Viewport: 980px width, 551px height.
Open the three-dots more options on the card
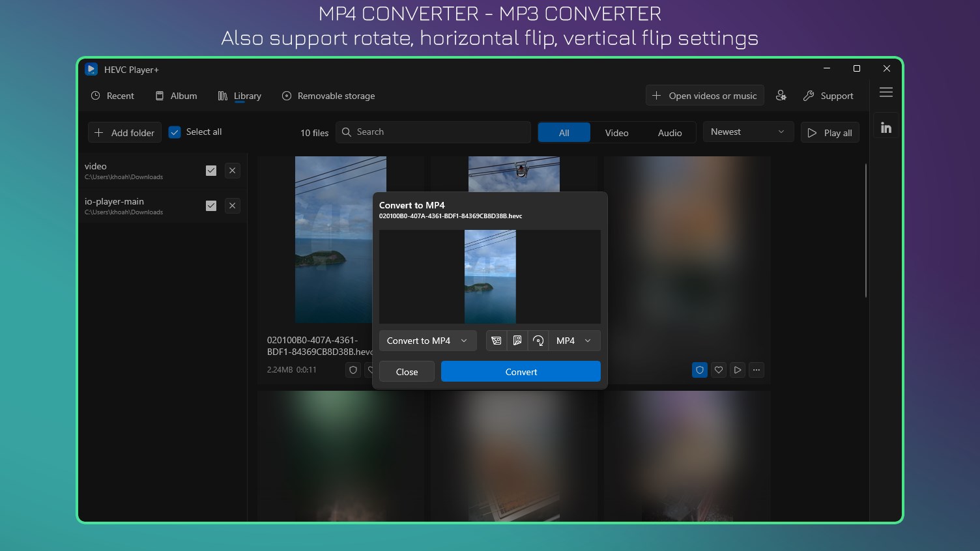tap(757, 370)
